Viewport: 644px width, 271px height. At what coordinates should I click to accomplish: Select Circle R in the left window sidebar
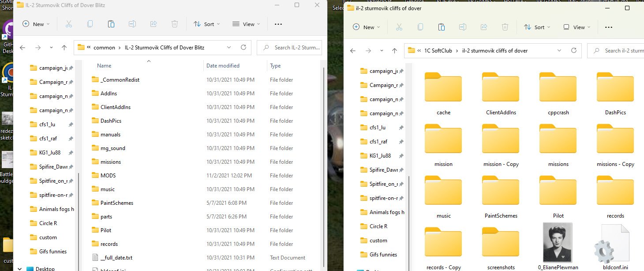coord(48,223)
